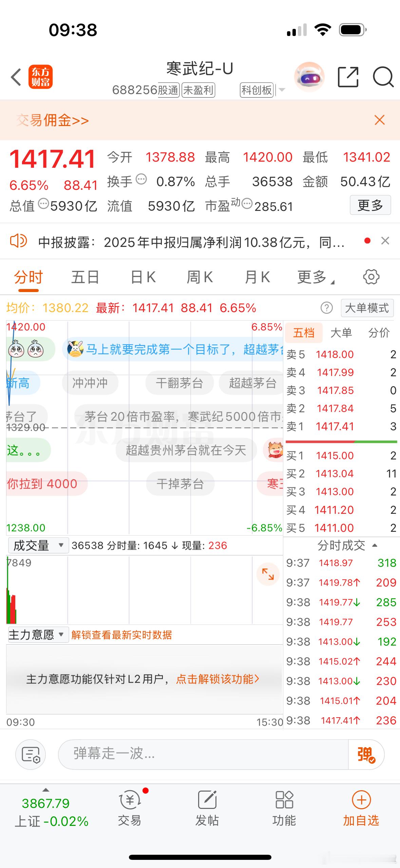The image size is (400, 868).
Task: Tap the 换手 info icon
Action: click(141, 179)
